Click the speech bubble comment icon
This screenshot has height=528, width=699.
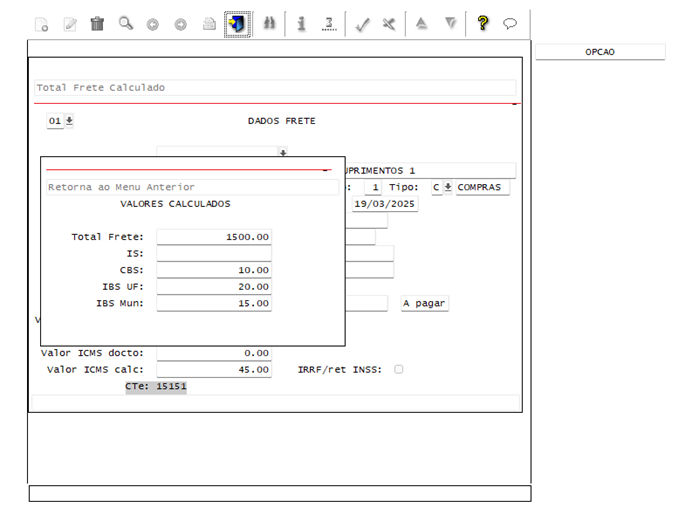[x=510, y=23]
